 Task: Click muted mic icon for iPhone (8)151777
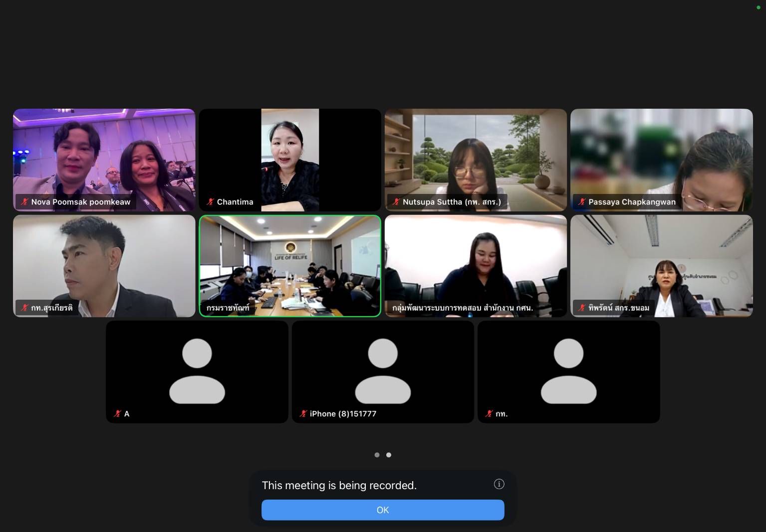coord(303,414)
